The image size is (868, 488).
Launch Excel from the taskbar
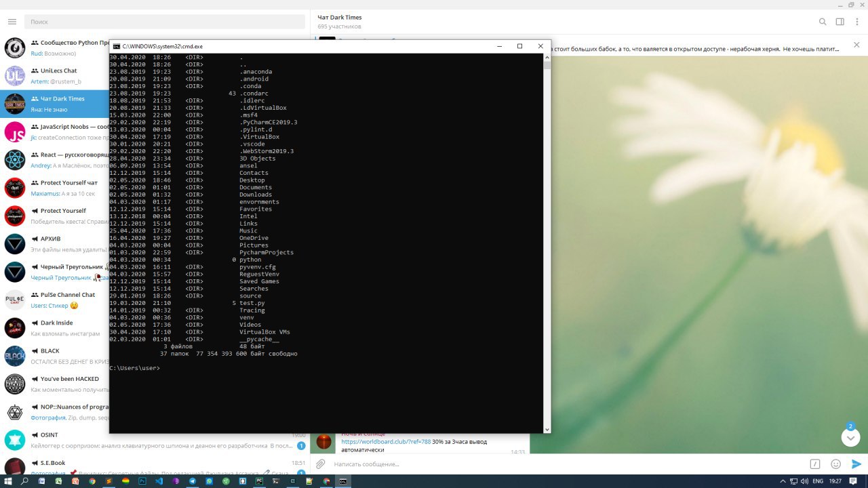pos(58,481)
